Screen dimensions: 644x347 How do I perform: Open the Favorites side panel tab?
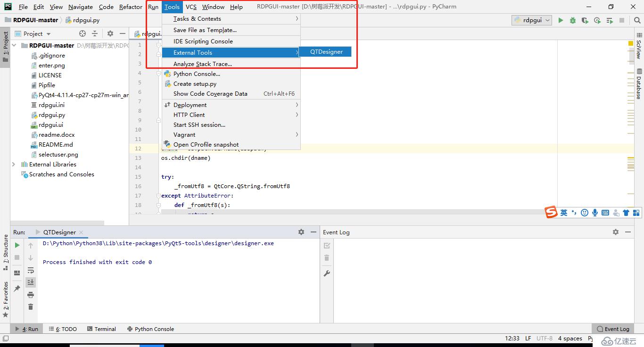(5, 299)
